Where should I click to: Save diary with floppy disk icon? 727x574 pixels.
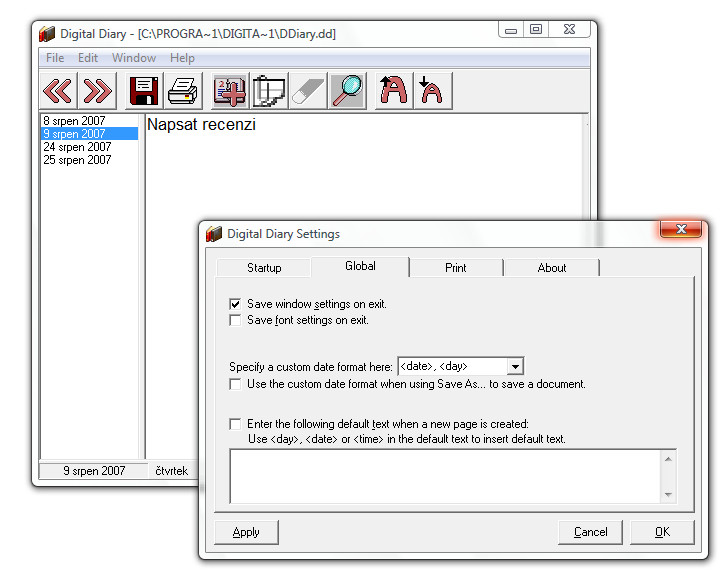[x=144, y=91]
